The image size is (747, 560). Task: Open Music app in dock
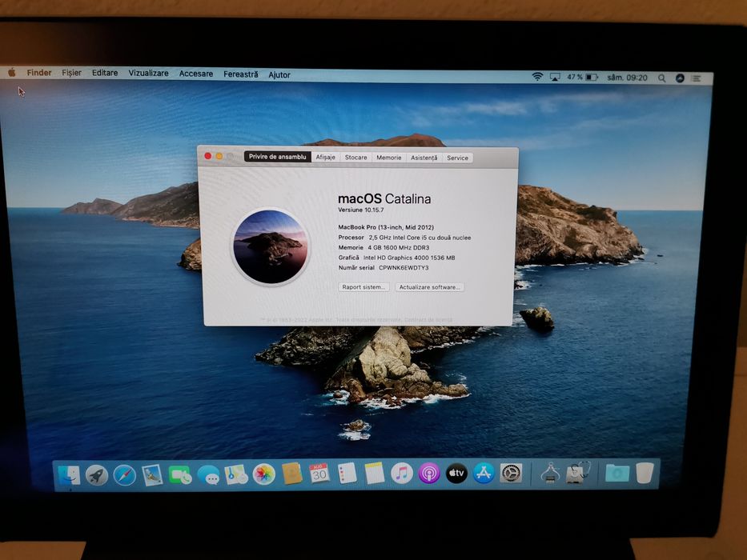coord(402,474)
